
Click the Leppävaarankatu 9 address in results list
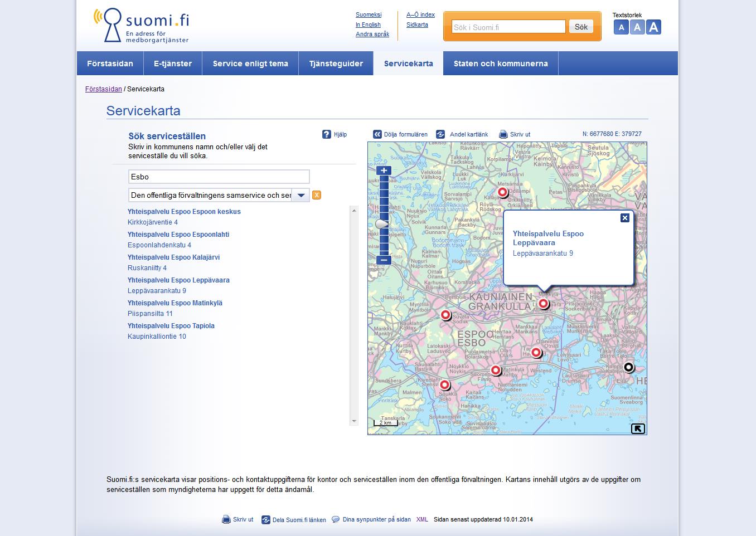pos(157,291)
